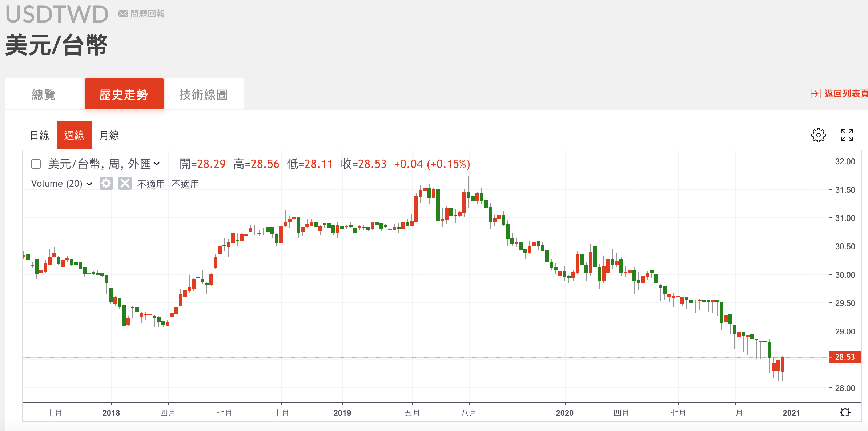Open the 總覽 overview tab
Screen dimensions: 868x431
[44, 94]
